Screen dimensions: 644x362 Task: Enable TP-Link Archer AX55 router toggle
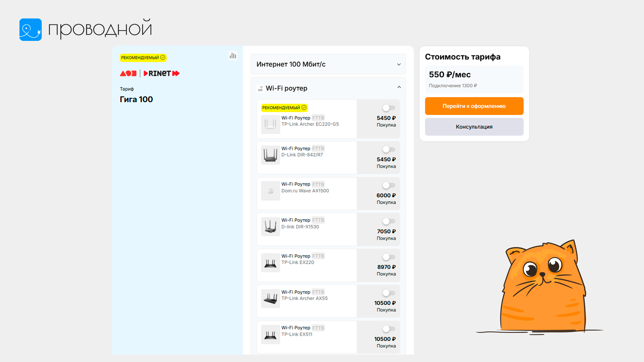(389, 293)
